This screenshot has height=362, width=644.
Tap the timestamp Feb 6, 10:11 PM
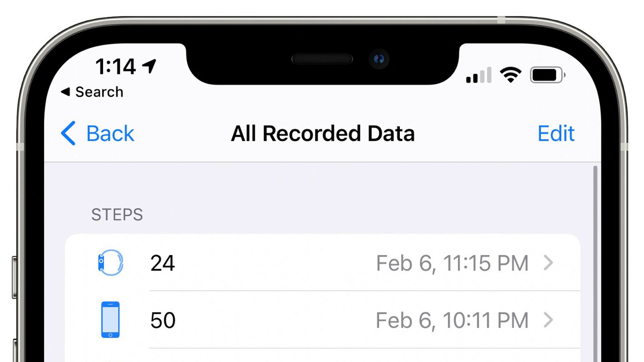(452, 320)
